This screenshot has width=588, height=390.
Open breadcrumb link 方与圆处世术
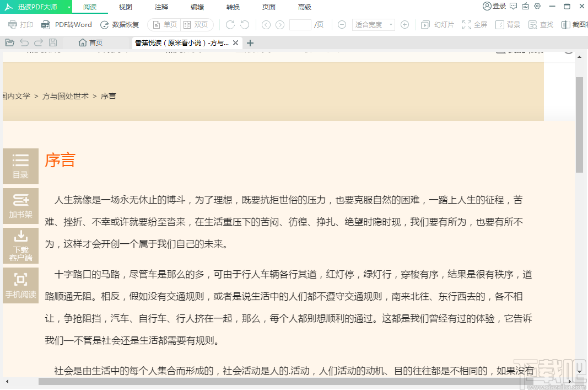coord(66,95)
